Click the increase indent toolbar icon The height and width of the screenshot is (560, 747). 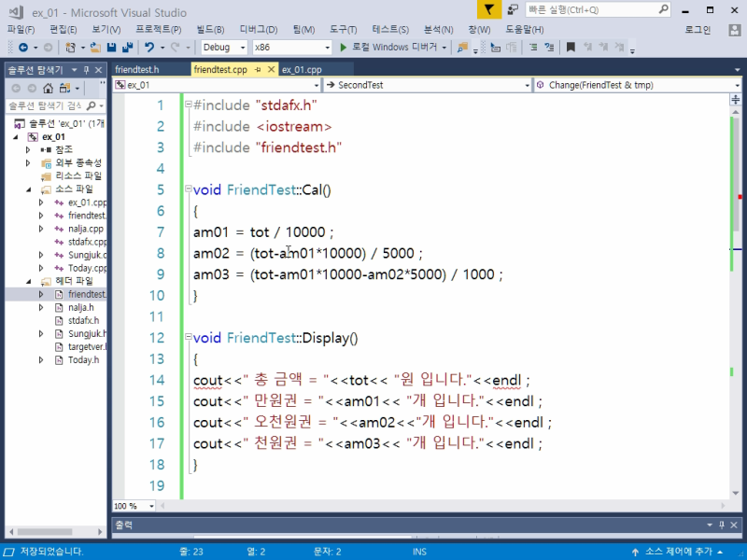pyautogui.click(x=549, y=48)
